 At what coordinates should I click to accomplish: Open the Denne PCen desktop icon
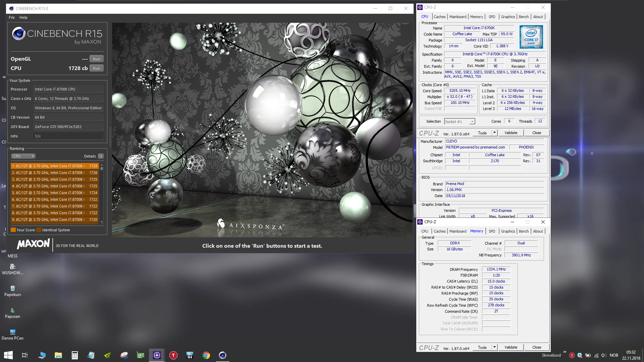(x=12, y=335)
